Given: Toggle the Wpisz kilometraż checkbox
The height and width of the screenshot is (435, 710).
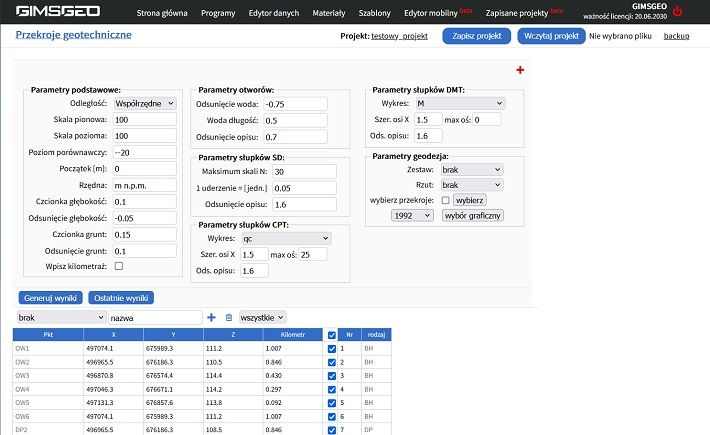Looking at the screenshot, I should (x=119, y=266).
